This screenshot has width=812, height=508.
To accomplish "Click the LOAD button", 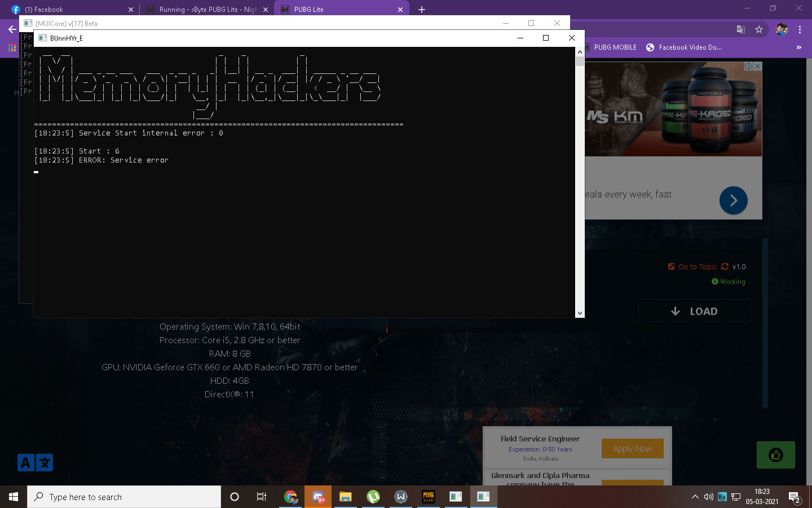I will click(x=694, y=311).
